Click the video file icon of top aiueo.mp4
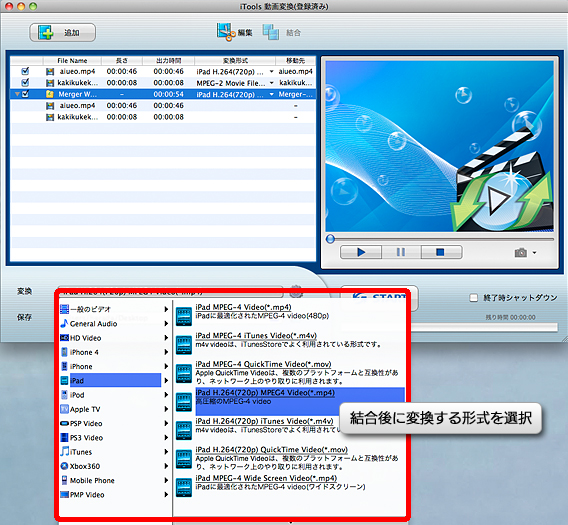 pyautogui.click(x=50, y=71)
